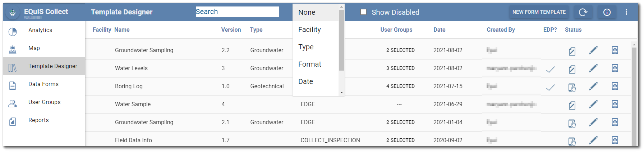Image resolution: width=644 pixels, height=152 pixels.
Task: Toggle EDP checkmark for Water Levels row
Action: click(x=550, y=70)
